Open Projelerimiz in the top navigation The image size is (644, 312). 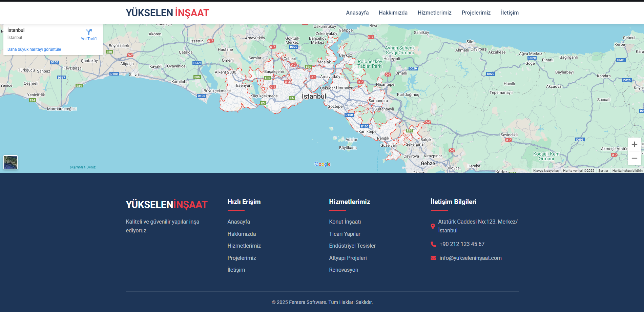[476, 13]
